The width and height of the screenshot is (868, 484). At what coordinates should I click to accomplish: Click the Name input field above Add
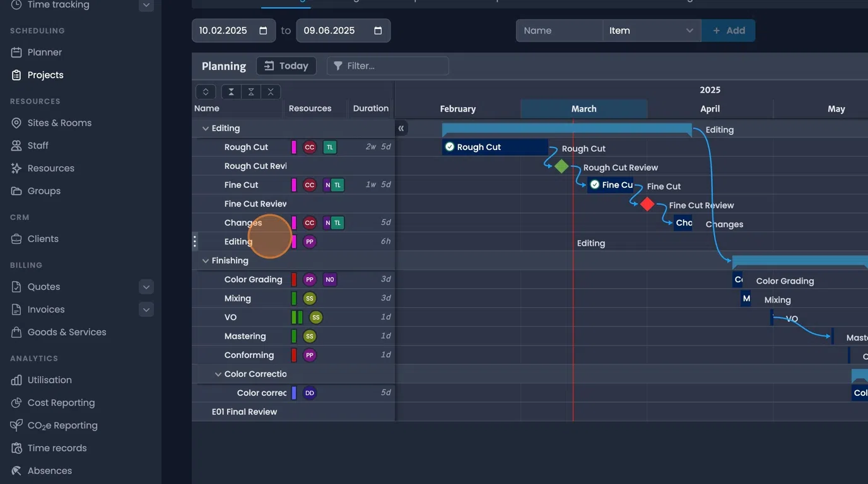click(x=558, y=30)
